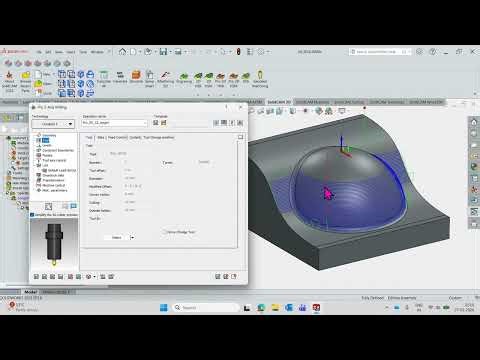Click Edit Appearance ball in view toolbar
Screen dimensions: 480x360
point(319,111)
